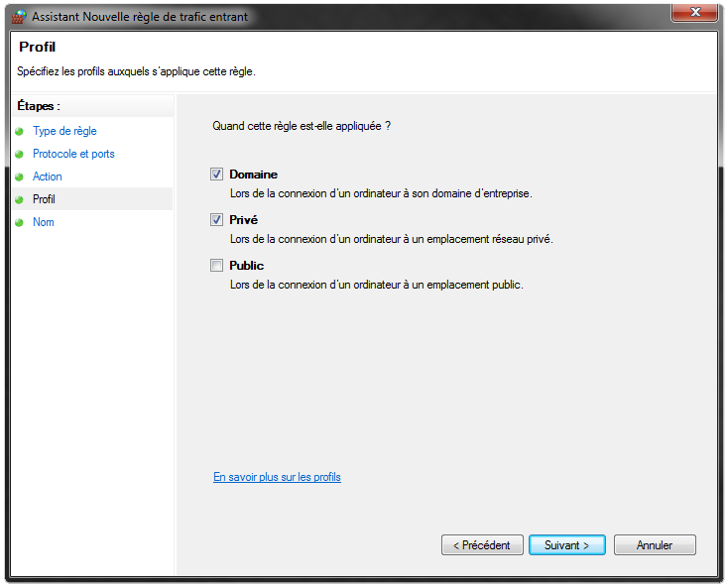Click green bullet beside Type de règle
This screenshot has width=728, height=588.
(x=19, y=131)
